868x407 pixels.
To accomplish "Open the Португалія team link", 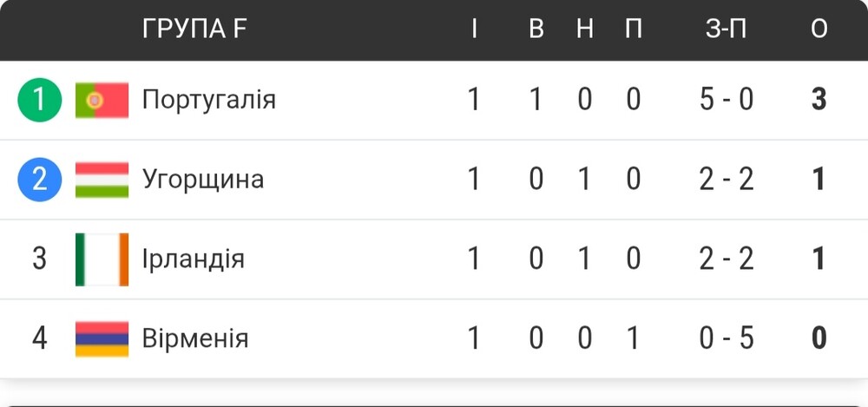I will [209, 101].
